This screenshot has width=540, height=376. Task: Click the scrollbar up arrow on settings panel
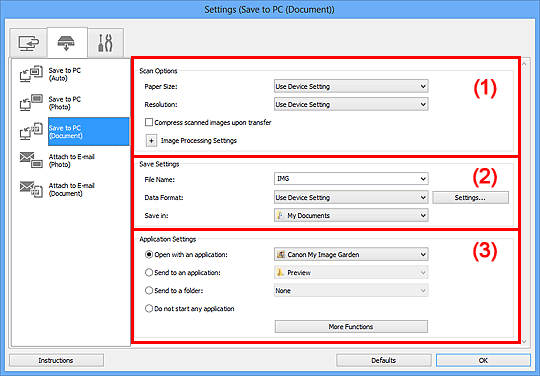[524, 63]
